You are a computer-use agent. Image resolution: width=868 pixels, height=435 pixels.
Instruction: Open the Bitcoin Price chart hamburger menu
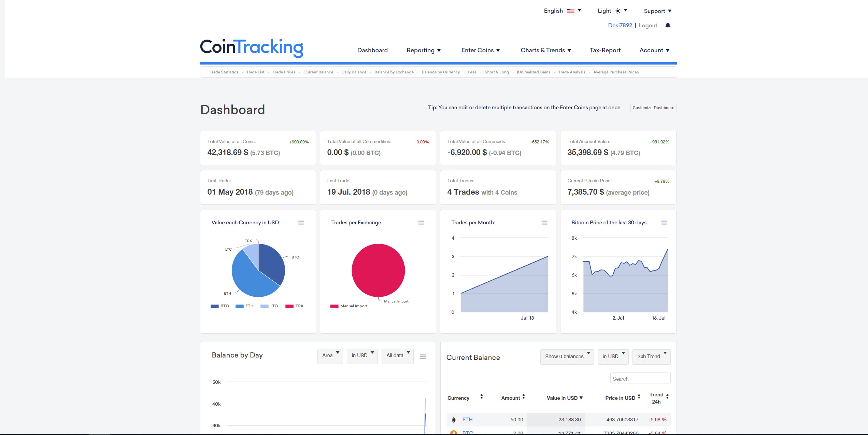tap(664, 223)
